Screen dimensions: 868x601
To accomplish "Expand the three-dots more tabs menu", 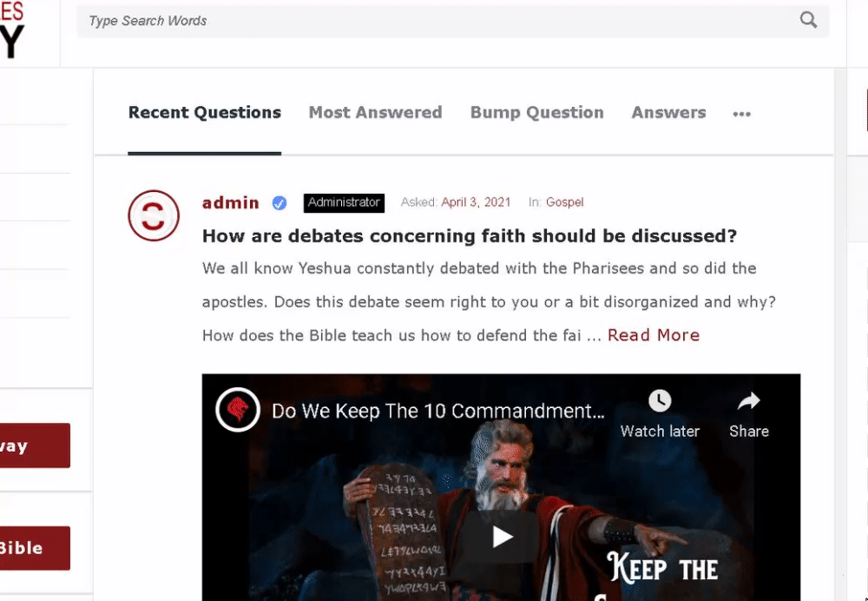I will (742, 114).
